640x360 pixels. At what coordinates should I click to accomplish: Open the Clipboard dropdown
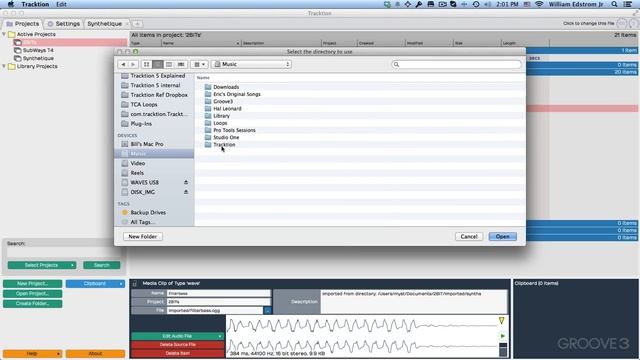96,284
